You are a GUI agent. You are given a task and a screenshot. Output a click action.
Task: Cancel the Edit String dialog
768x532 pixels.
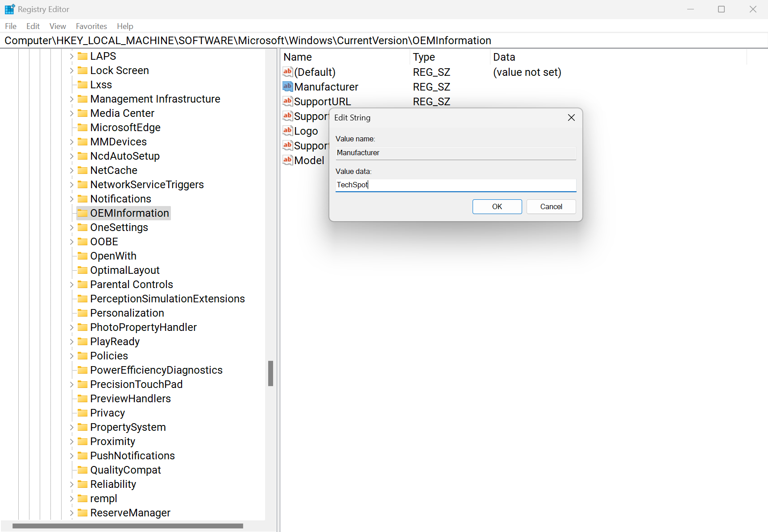[551, 206]
